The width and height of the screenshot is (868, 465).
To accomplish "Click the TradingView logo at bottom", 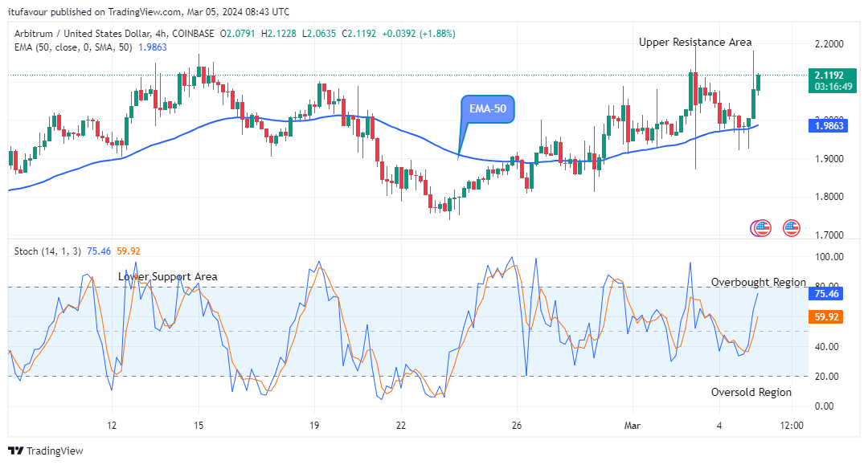I will 46,451.
